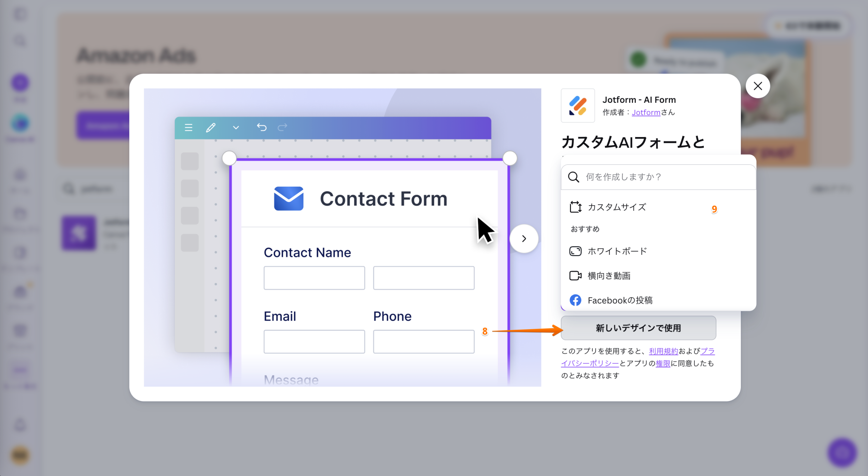Viewport: 868px width, 476px height.
Task: Select 横向き動画 option
Action: 658,276
